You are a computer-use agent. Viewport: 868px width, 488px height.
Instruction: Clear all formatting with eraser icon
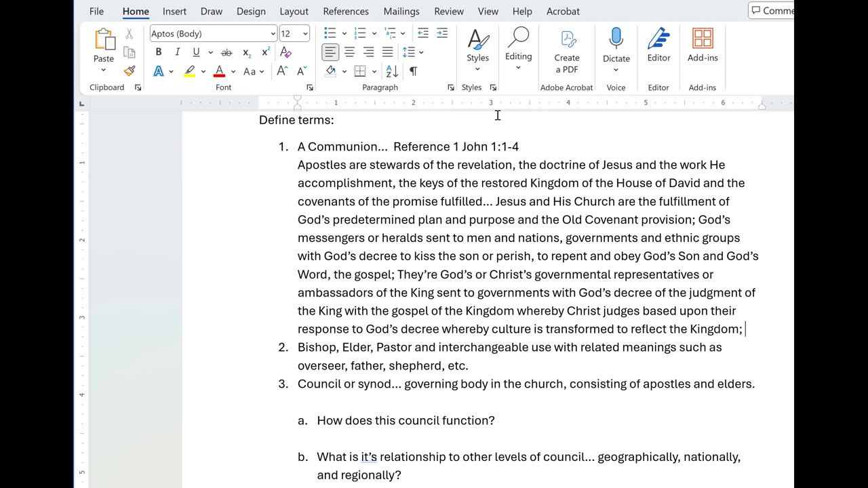(285, 52)
